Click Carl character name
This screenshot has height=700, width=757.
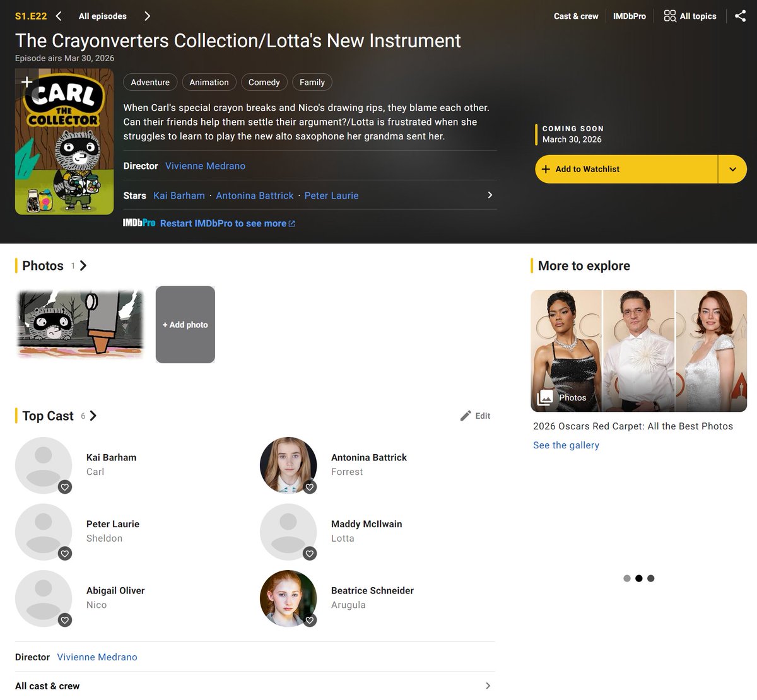tap(95, 472)
